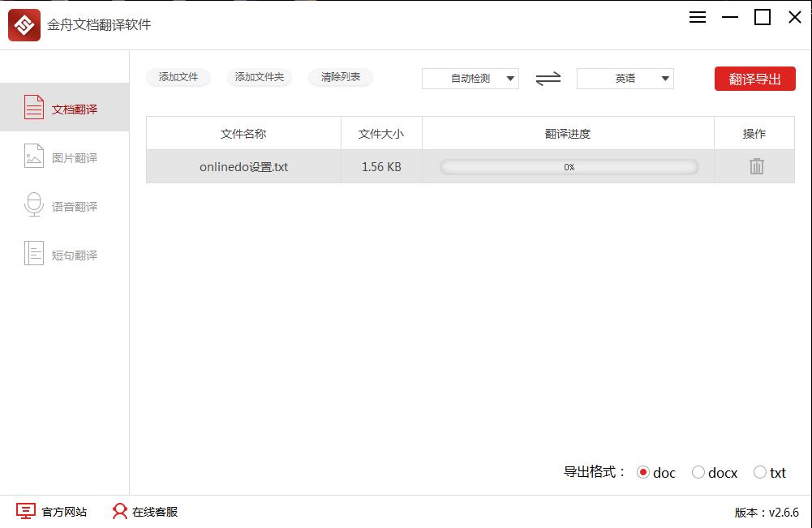Click the 操作 column header
812x528 pixels.
(x=754, y=133)
